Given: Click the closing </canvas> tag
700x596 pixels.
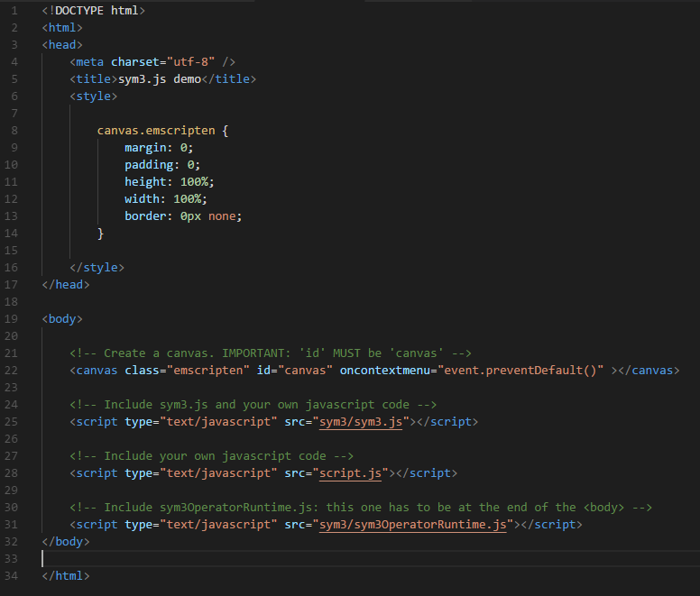Looking at the screenshot, I should [649, 371].
